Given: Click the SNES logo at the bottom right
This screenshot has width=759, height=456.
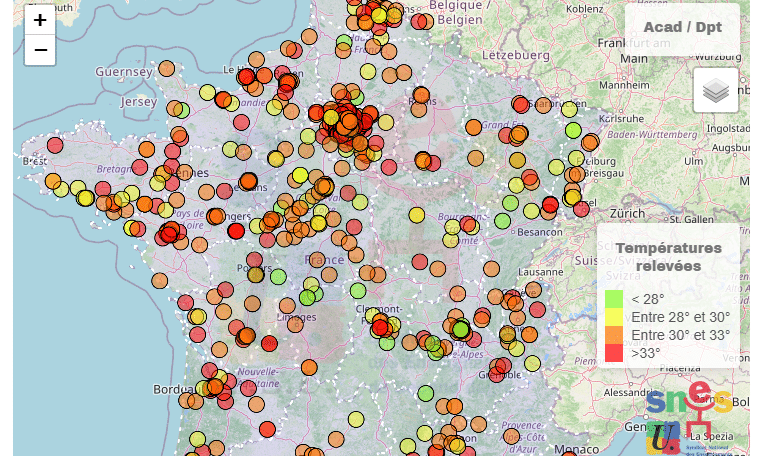Looking at the screenshot, I should tap(689, 417).
